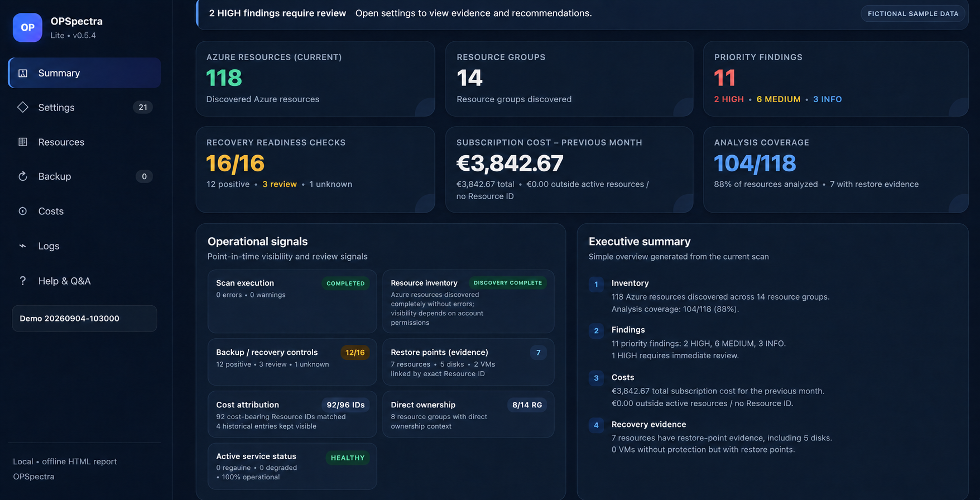Click the 2 HIGH findings label
This screenshot has height=500, width=980.
point(729,99)
